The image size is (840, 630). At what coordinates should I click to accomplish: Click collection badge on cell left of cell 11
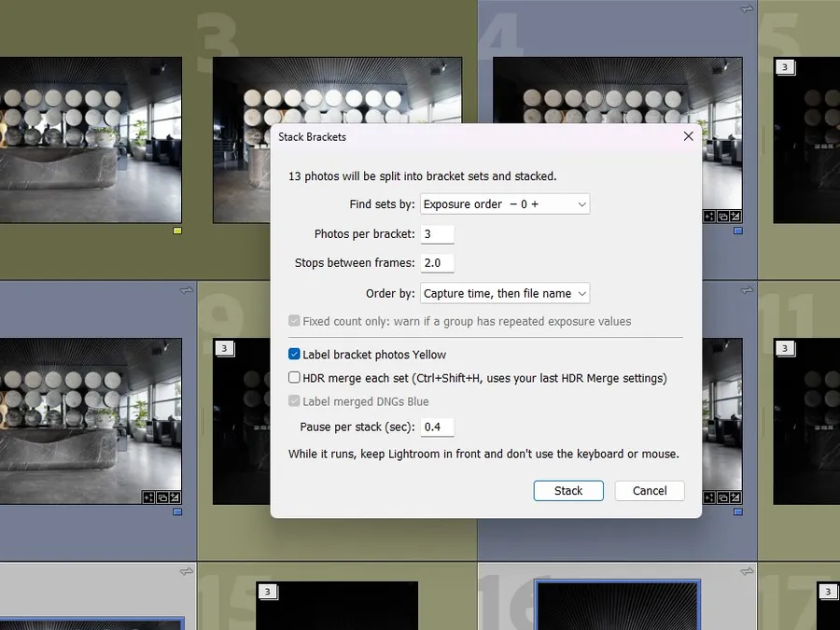tap(722, 497)
